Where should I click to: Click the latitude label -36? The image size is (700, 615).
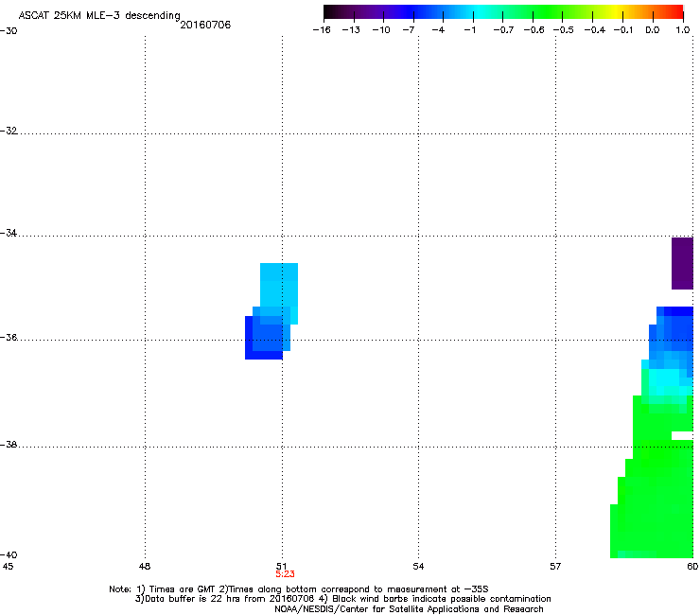point(8,337)
